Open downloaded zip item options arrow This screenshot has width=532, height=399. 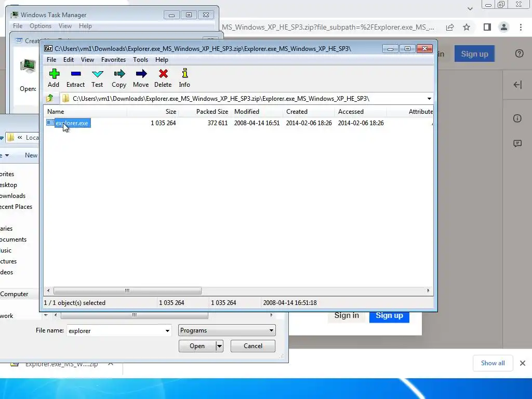pos(111,364)
